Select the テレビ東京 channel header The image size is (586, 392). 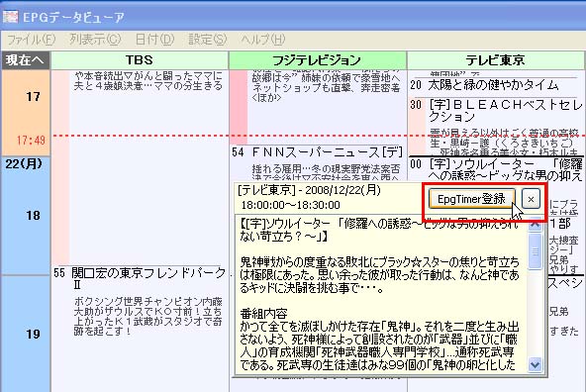[495, 60]
